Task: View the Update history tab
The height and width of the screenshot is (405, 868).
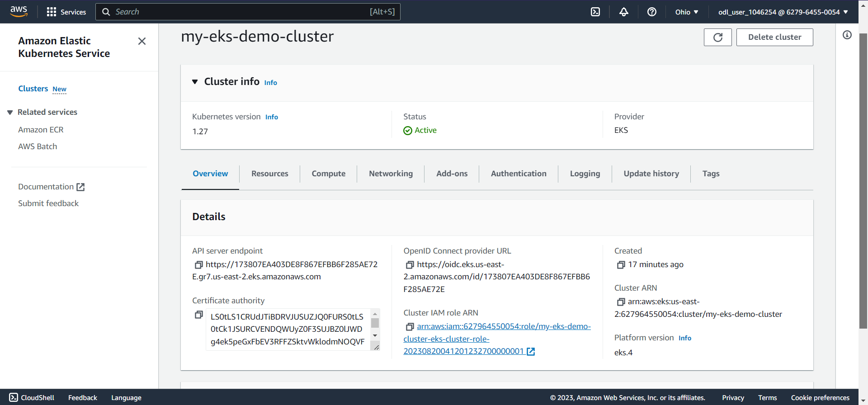Action: pyautogui.click(x=651, y=174)
